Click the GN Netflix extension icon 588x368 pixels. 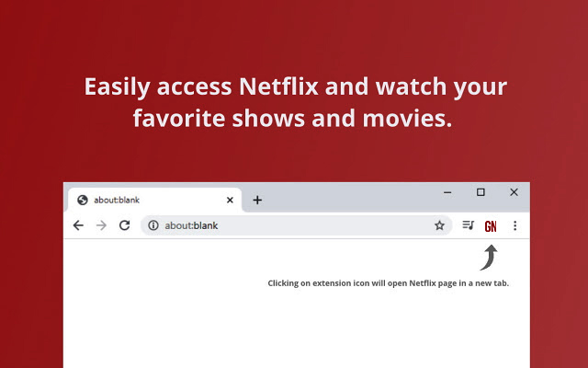click(x=491, y=226)
